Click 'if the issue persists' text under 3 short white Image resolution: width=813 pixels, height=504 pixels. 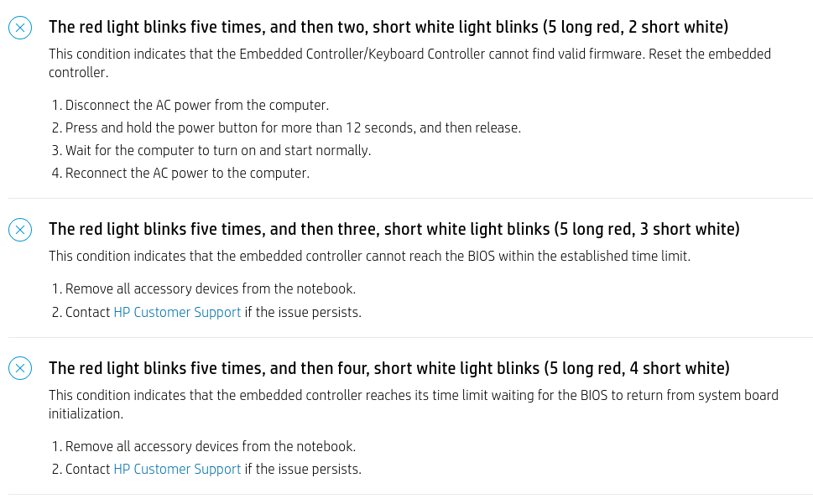click(303, 312)
